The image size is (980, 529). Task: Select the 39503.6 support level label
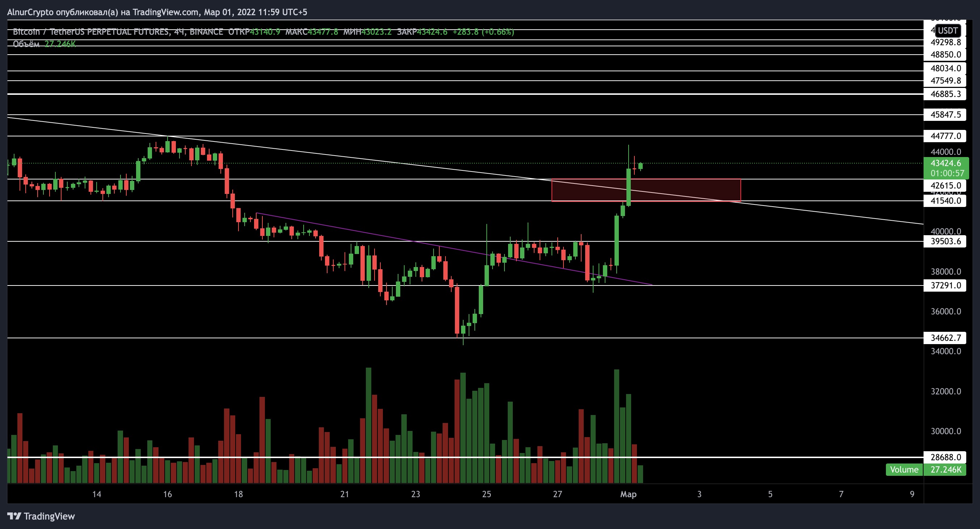click(x=945, y=241)
